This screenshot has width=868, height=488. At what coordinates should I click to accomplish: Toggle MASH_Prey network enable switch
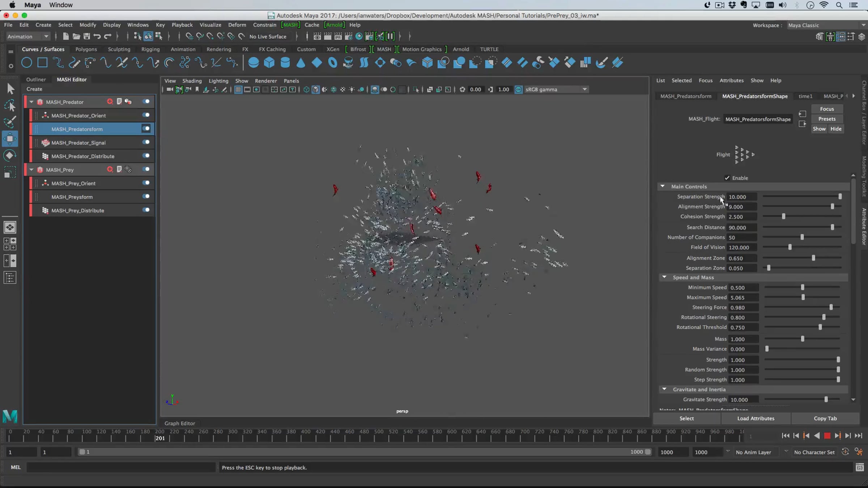pos(146,169)
